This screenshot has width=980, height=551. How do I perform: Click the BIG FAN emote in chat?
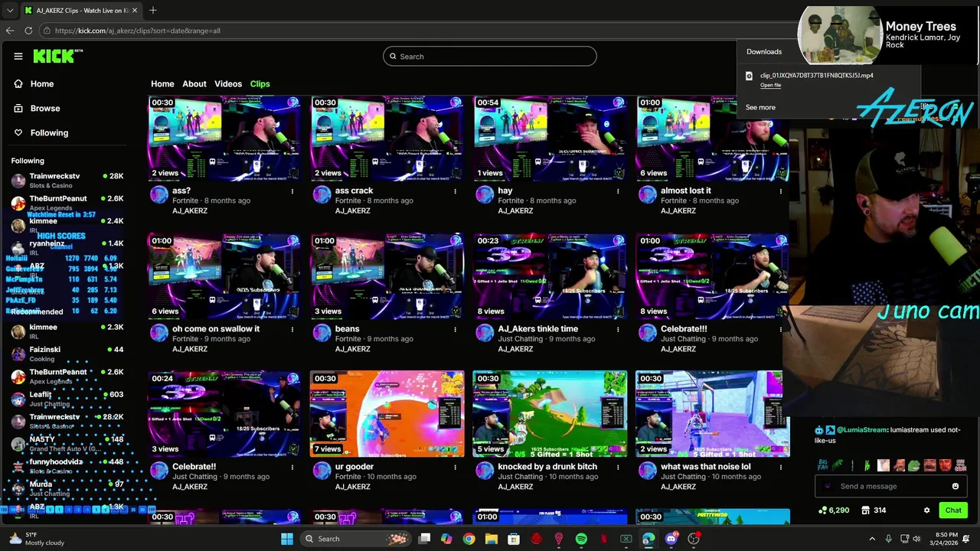pos(824,465)
